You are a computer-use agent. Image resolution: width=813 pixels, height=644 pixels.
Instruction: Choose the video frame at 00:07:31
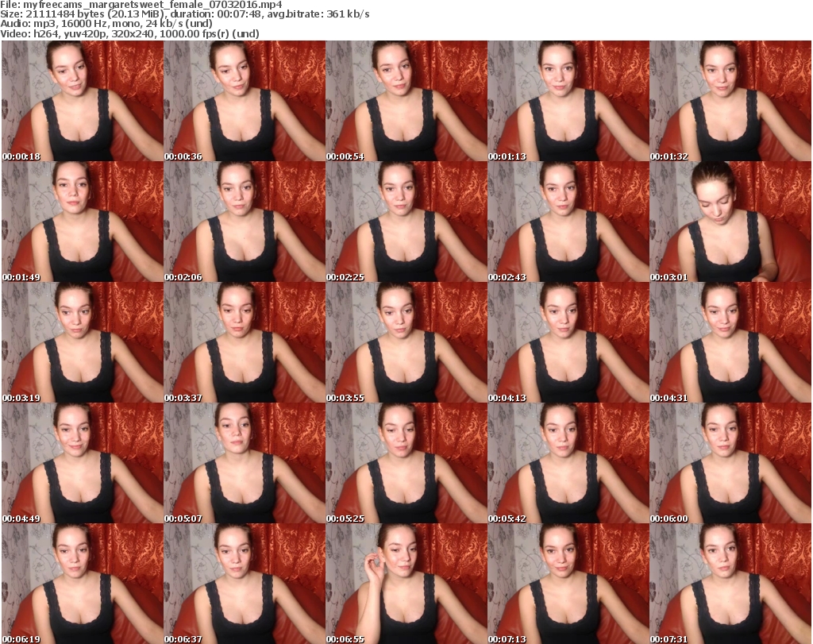[x=730, y=584]
